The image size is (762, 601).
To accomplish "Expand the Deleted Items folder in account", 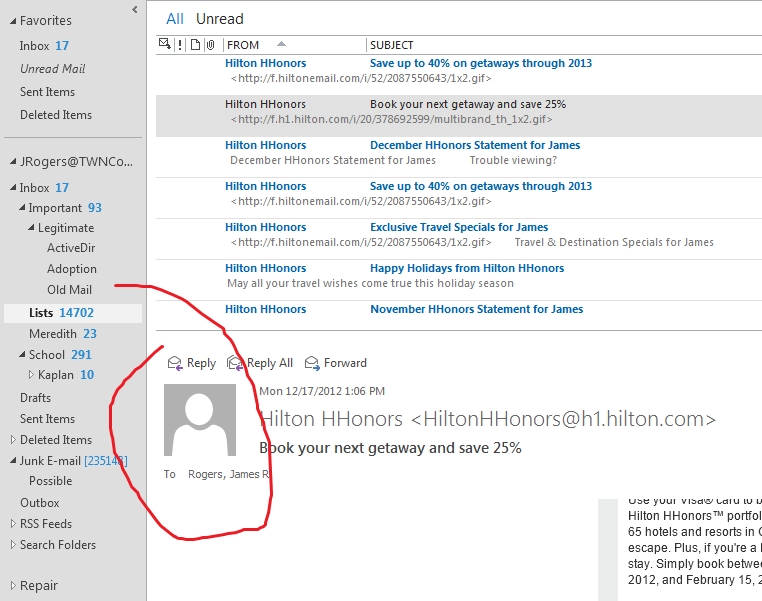I will pyautogui.click(x=13, y=440).
